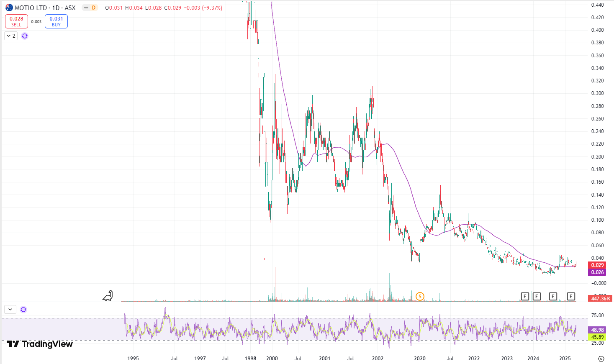Expand the collapsed RSI pane legend chevron
Viewport: 614px width, 364px height.
click(10, 310)
